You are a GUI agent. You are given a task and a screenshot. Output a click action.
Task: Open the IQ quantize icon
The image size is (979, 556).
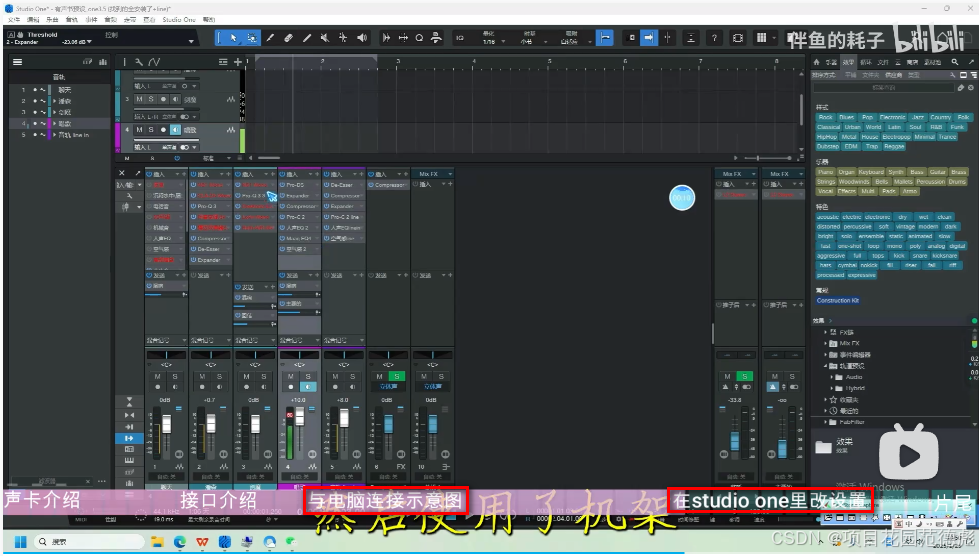(460, 38)
